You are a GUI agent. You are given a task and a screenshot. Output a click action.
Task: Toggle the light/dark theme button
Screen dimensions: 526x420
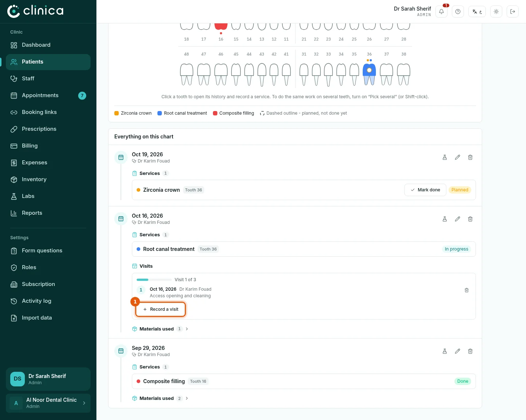pyautogui.click(x=496, y=12)
